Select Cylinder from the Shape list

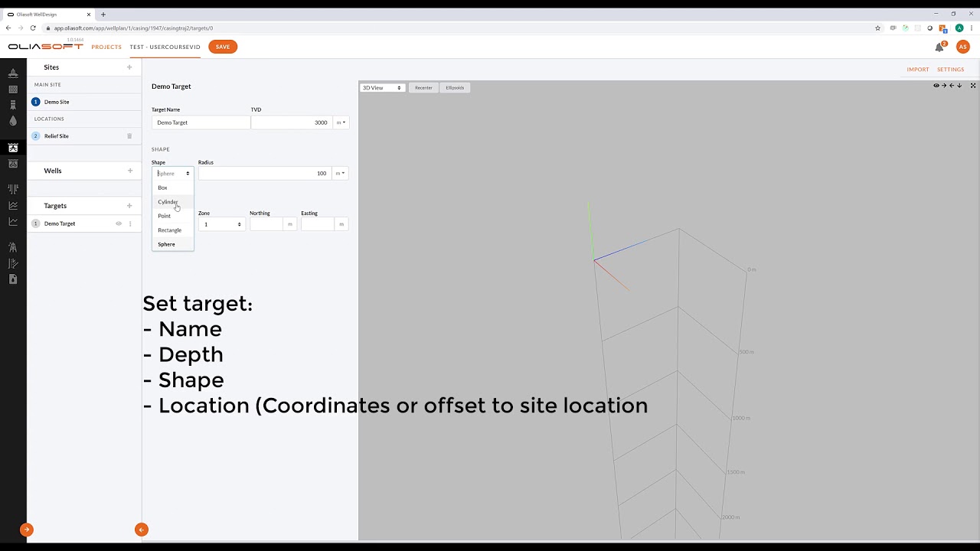click(x=168, y=202)
